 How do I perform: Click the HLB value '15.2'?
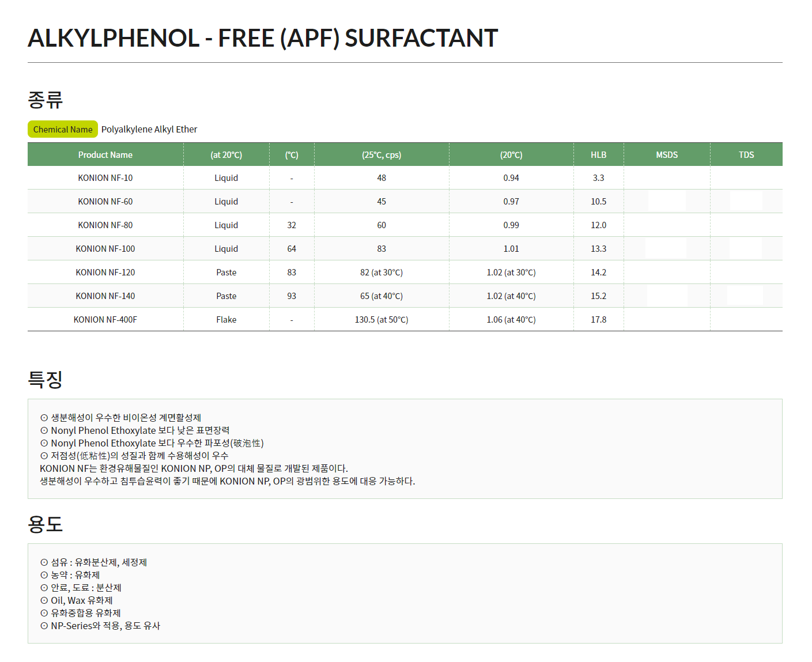599,296
